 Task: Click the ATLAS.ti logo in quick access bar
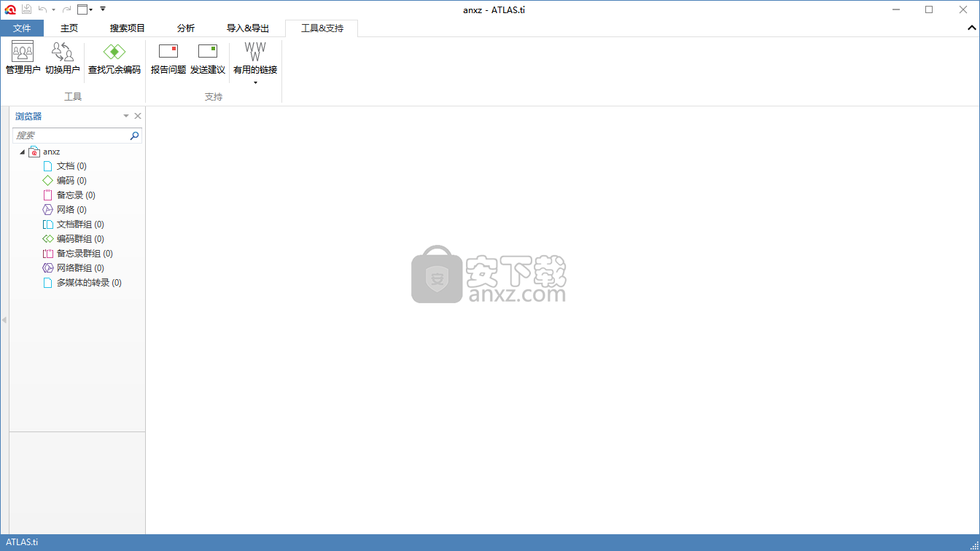point(10,9)
